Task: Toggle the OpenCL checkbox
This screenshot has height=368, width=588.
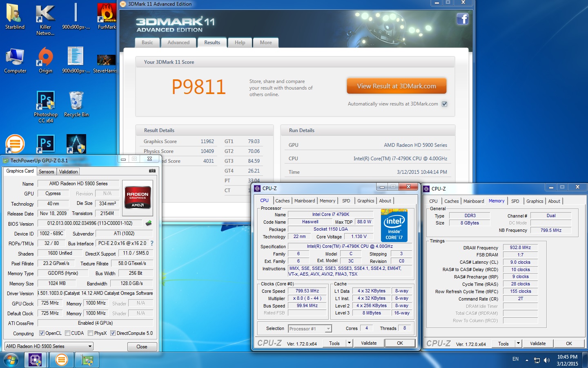Action: [42, 333]
